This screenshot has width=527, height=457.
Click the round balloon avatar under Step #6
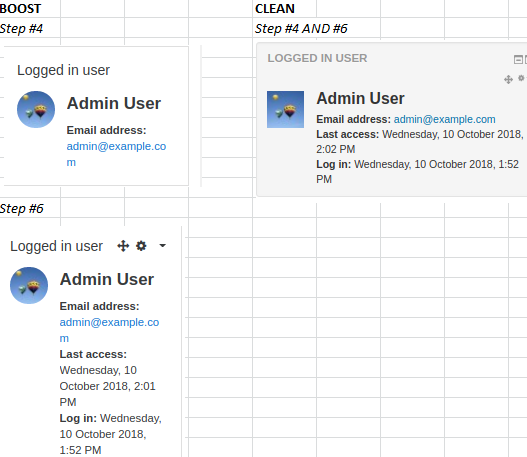[x=29, y=286]
